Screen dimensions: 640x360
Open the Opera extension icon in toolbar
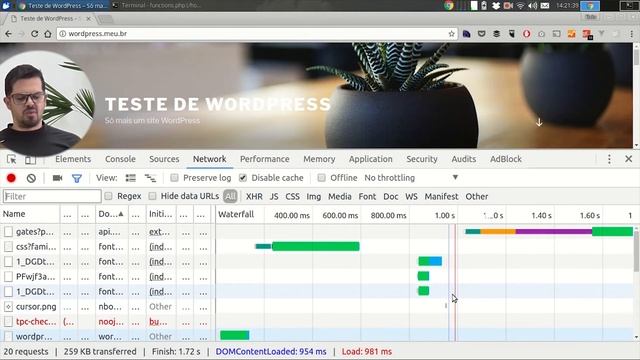pyautogui.click(x=527, y=34)
